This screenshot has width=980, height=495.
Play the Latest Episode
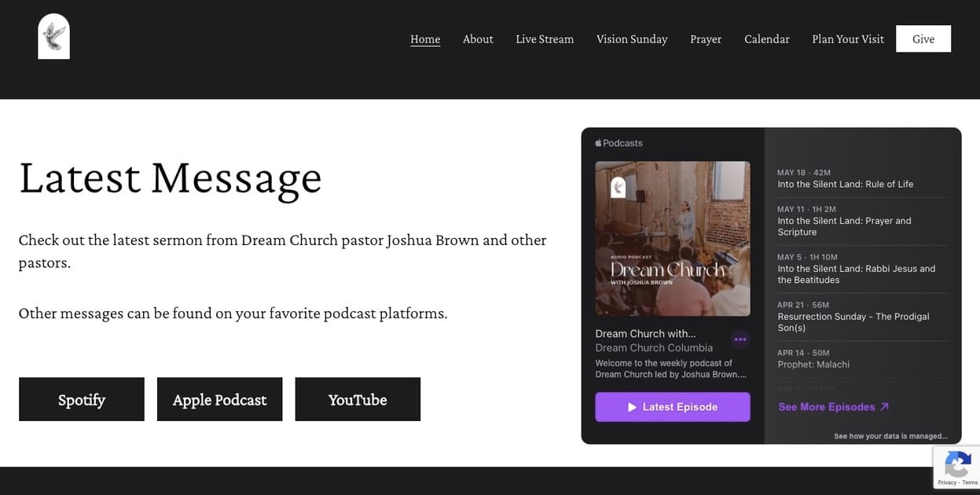[x=673, y=407]
